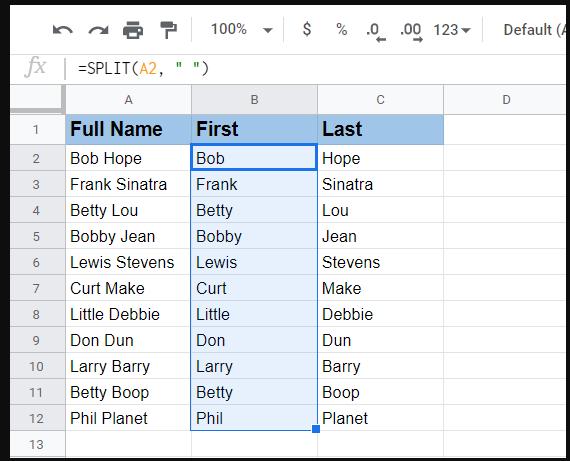The width and height of the screenshot is (570, 461).
Task: Click the fx function icon
Action: tap(36, 67)
